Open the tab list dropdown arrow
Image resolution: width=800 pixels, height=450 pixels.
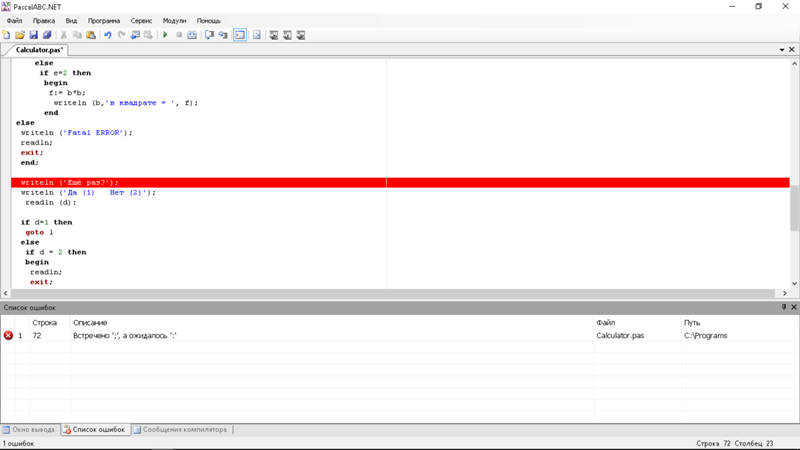point(781,50)
